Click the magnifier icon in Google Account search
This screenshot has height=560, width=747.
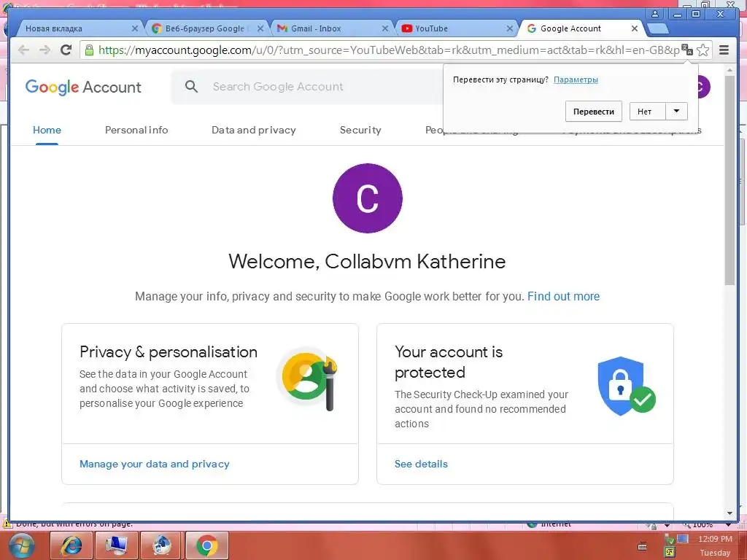tap(192, 87)
